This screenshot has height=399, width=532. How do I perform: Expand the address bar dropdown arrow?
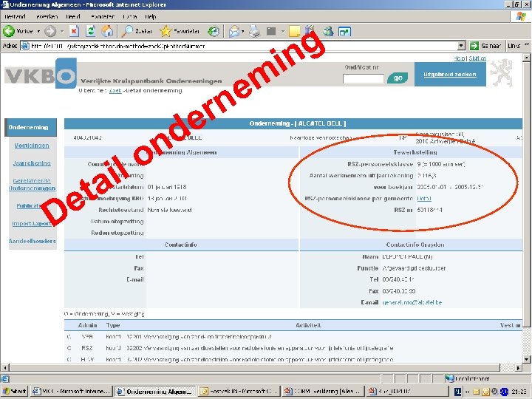click(461, 46)
